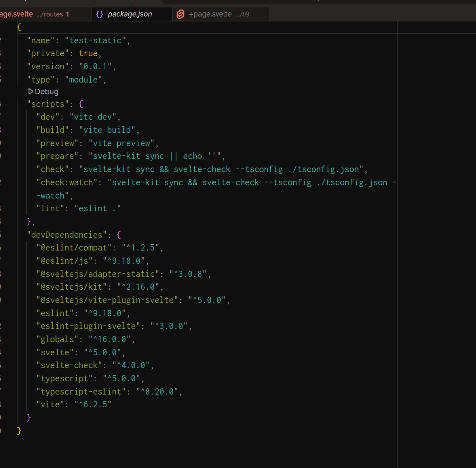This screenshot has width=476, height=468.
Task: Click the Svelte logo icon on tab
Action: pos(180,14)
